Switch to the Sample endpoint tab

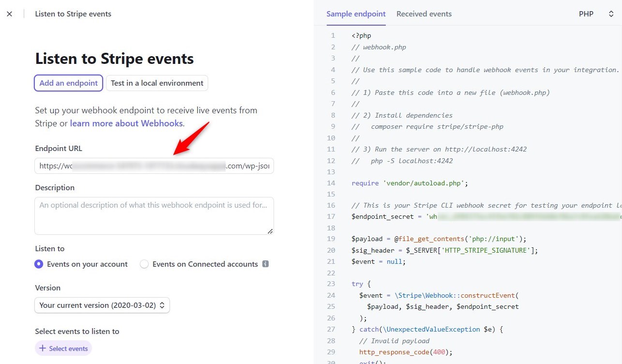click(356, 14)
